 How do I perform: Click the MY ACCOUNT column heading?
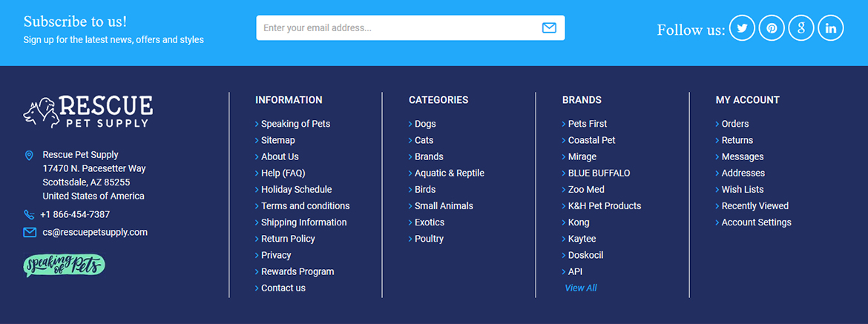point(747,100)
